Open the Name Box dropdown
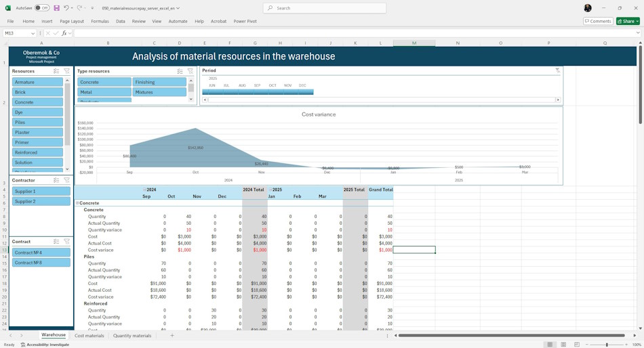The height and width of the screenshot is (348, 644). coord(33,33)
